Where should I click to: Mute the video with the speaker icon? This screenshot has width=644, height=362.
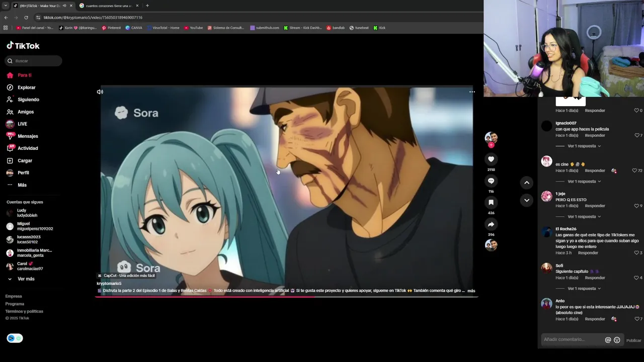click(100, 92)
